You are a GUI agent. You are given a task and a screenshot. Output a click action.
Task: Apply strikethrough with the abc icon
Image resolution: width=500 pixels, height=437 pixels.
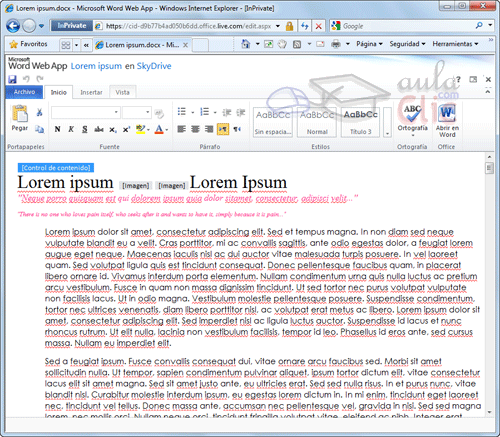[x=99, y=129]
